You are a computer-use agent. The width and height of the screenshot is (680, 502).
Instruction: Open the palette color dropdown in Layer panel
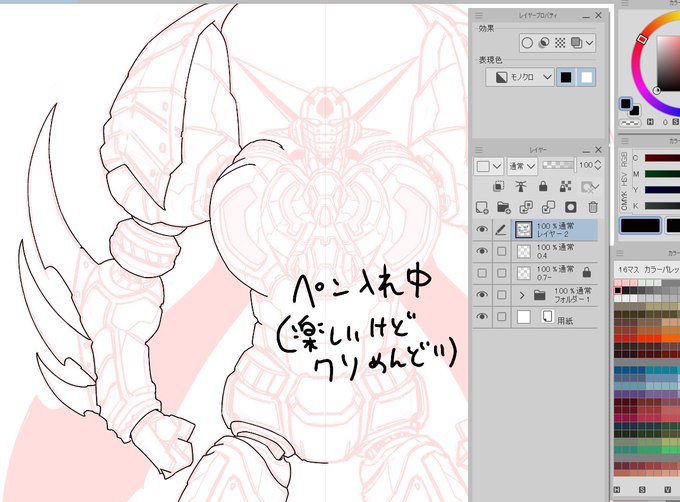pyautogui.click(x=488, y=166)
